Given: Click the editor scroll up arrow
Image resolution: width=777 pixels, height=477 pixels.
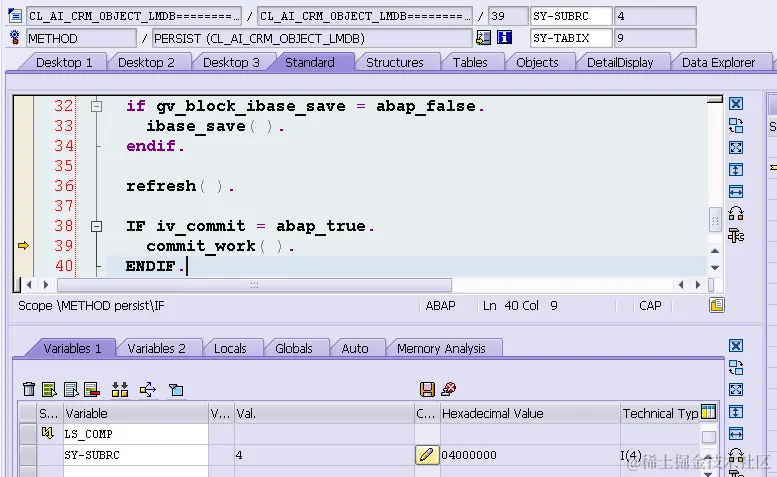Looking at the screenshot, I should [x=715, y=251].
